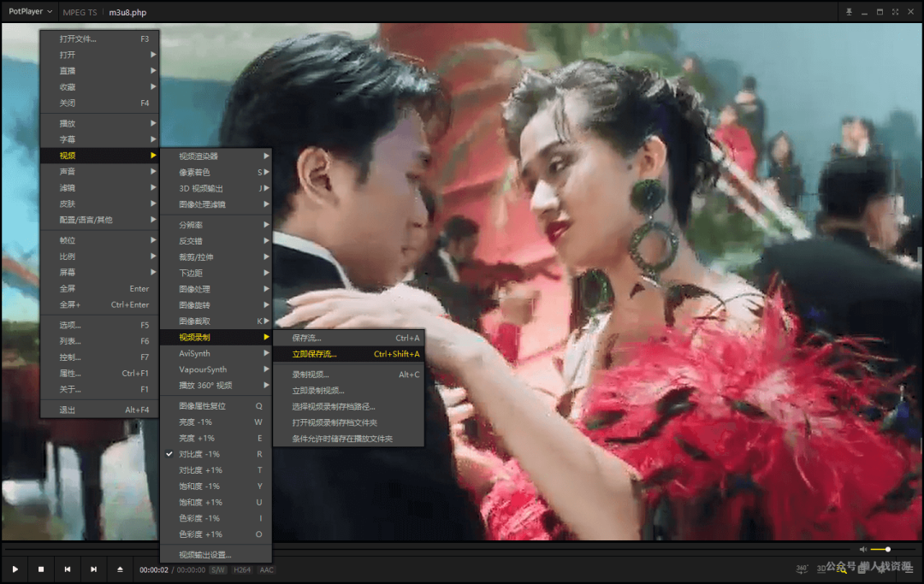Expand 视频渲染器 submenu
Screen dimensions: 924x584
click(216, 156)
